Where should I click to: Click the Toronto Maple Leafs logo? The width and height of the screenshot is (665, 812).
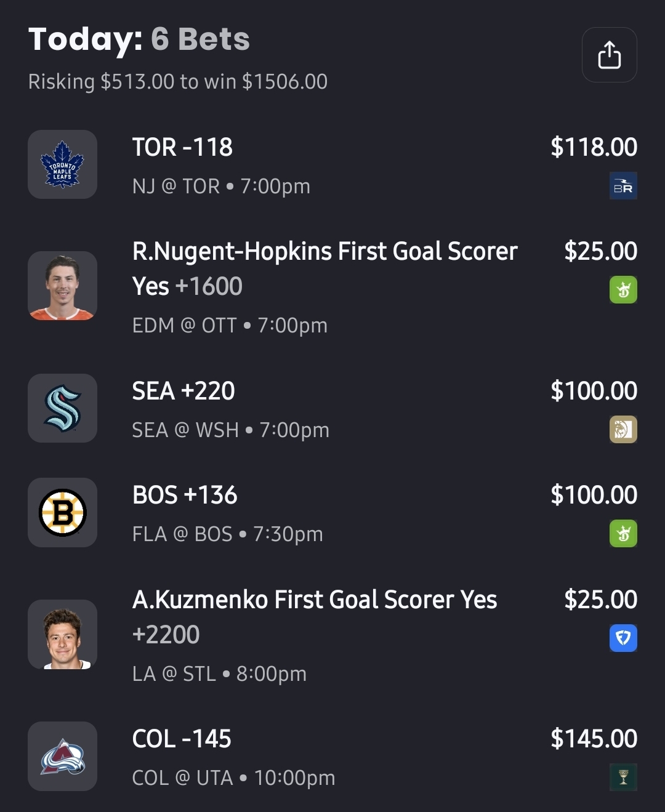pos(62,164)
